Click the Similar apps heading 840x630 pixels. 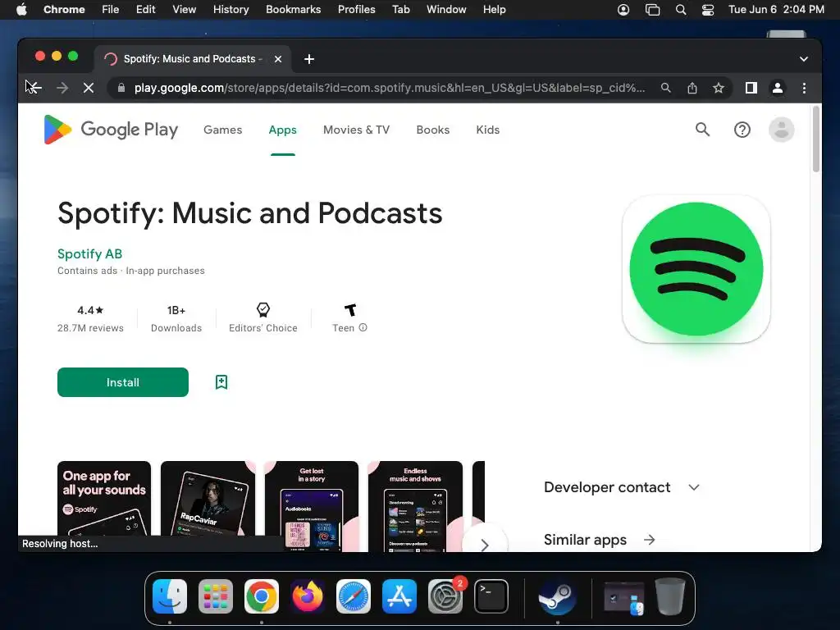coord(585,540)
